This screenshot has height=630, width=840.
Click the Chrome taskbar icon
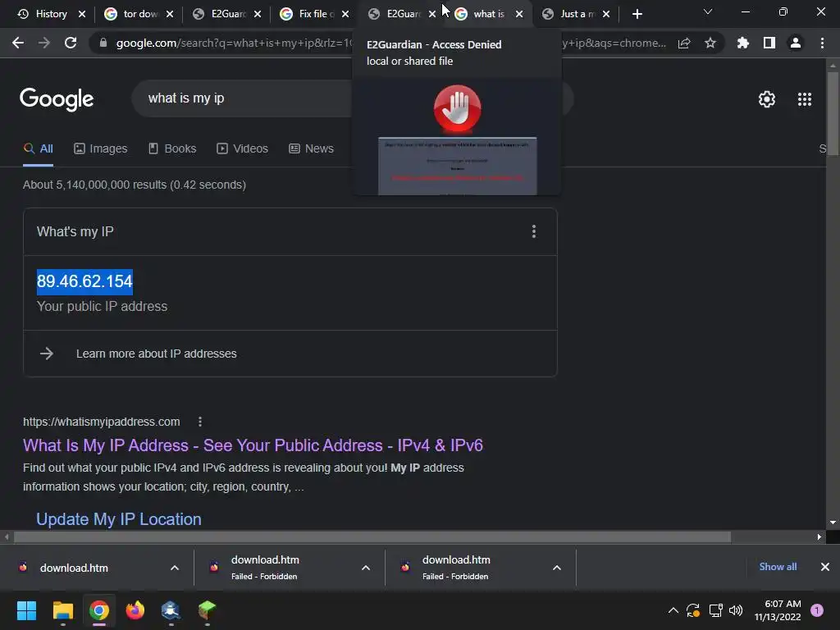pyautogui.click(x=98, y=610)
